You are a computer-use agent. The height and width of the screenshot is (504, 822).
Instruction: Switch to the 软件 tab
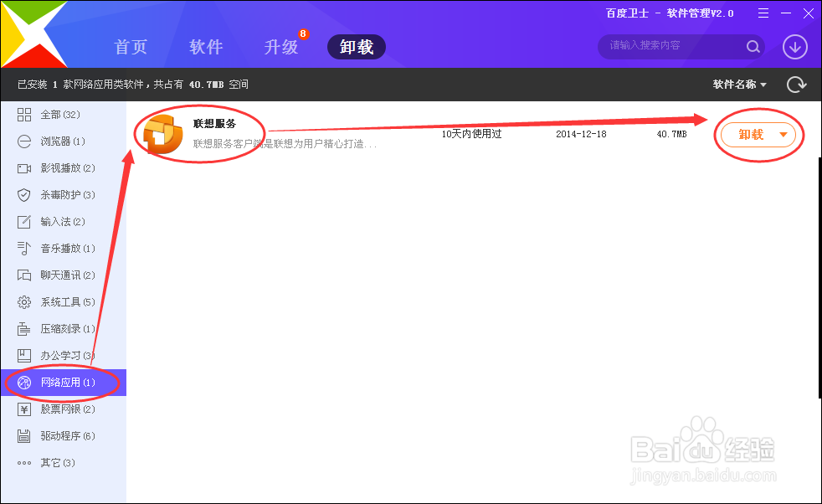206,47
